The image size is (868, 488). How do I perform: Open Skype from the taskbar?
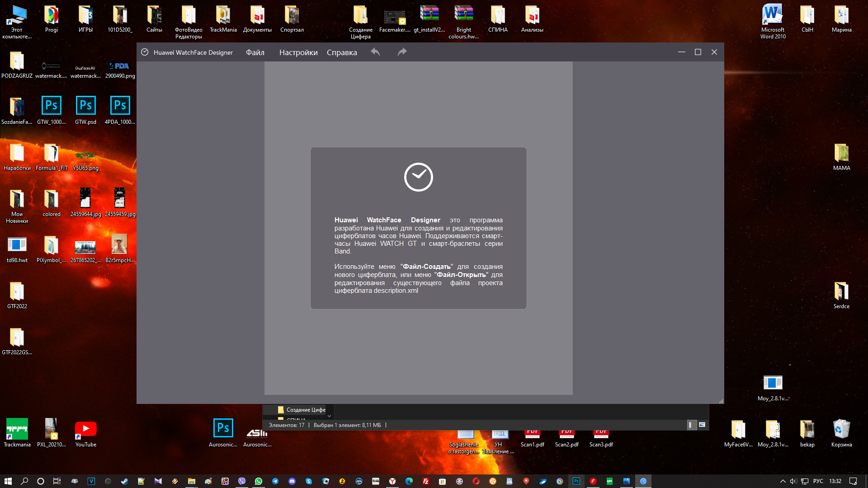[309, 481]
